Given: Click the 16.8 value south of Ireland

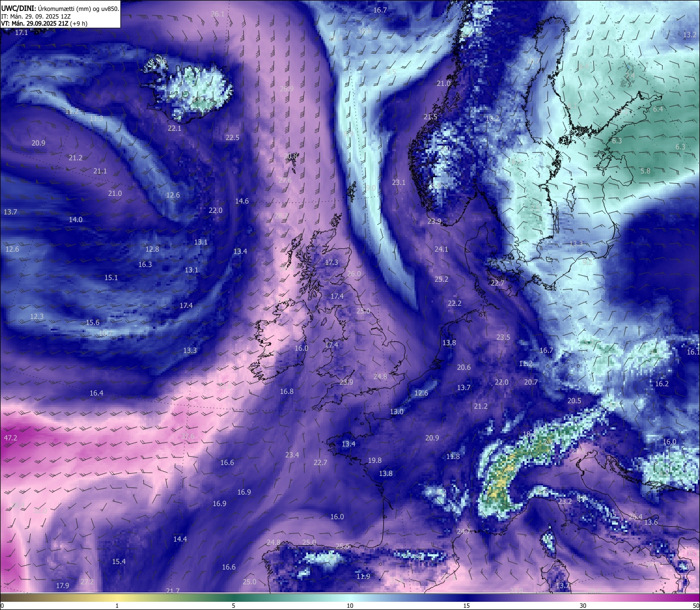Looking at the screenshot, I should click(287, 391).
